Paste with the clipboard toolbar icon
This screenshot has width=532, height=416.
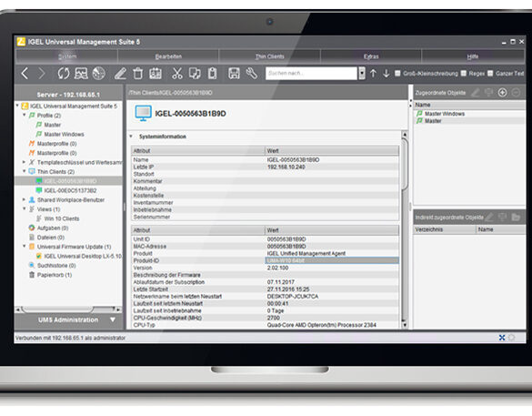click(213, 74)
